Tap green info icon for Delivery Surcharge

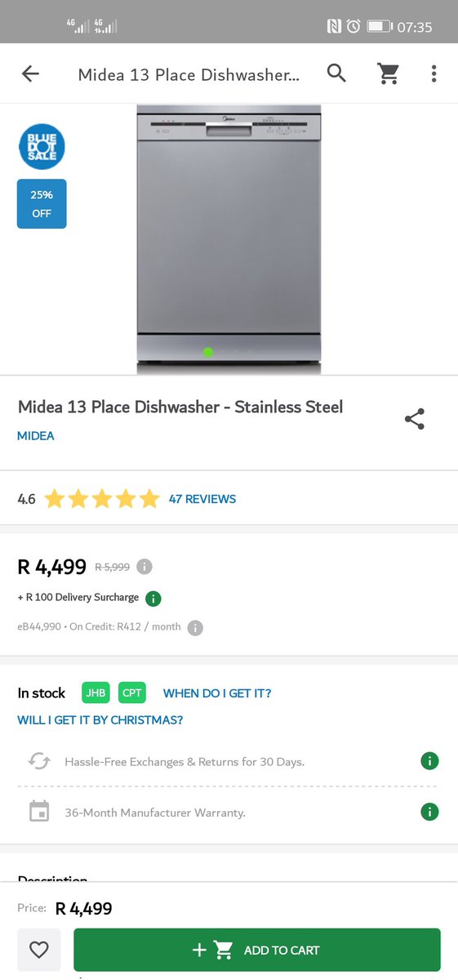(153, 599)
